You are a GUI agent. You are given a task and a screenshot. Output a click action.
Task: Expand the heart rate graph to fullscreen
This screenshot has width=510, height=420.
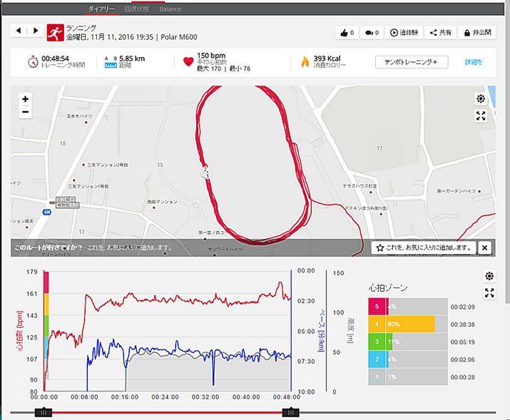tap(489, 292)
